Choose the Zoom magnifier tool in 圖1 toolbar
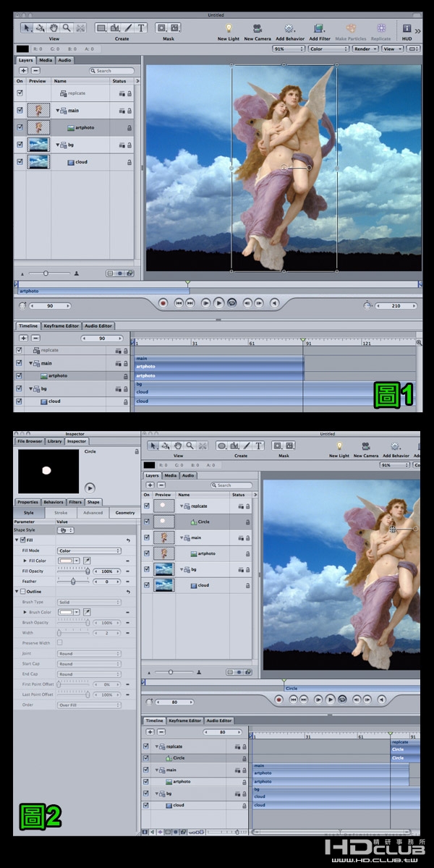 [67, 27]
